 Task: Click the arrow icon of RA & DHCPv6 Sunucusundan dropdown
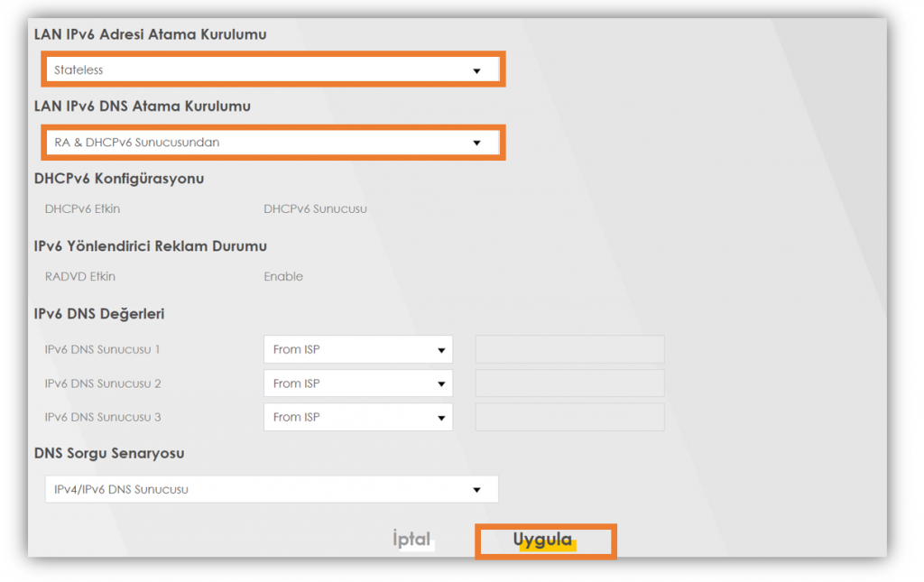coord(476,143)
